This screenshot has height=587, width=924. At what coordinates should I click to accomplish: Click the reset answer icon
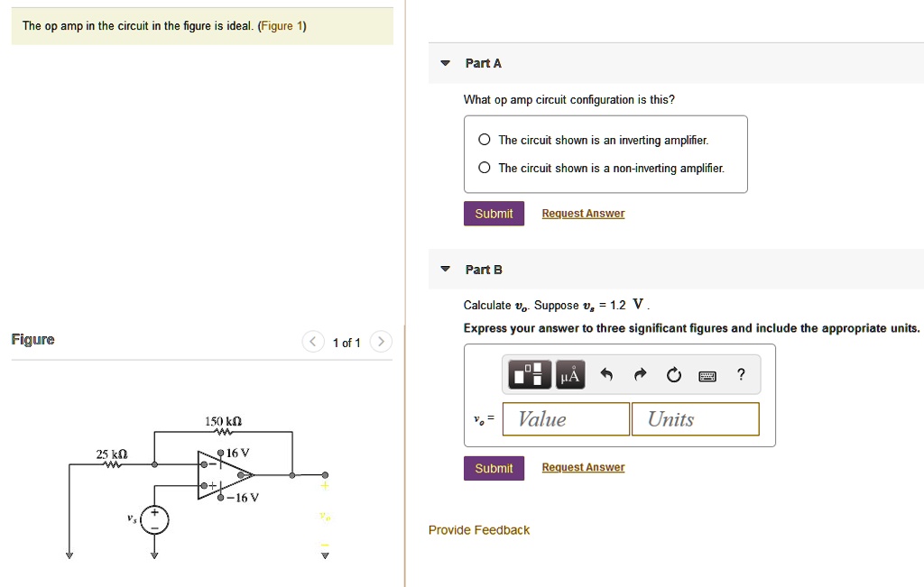click(673, 374)
